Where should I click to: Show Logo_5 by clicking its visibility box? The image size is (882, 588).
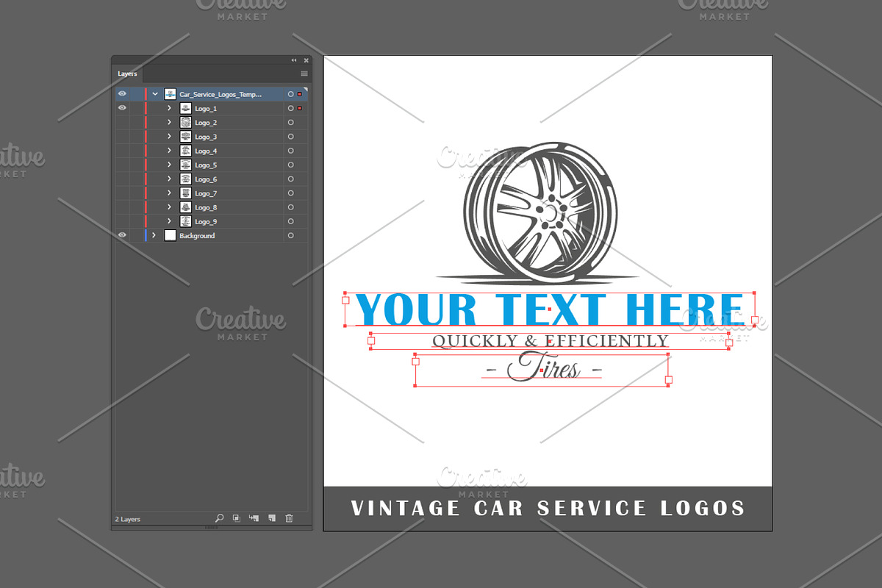(122, 165)
